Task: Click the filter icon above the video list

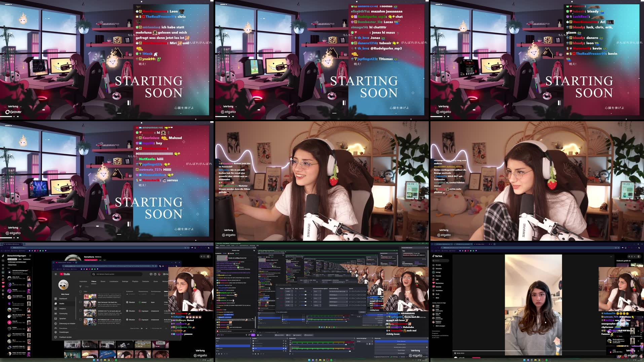Action: coord(80,287)
